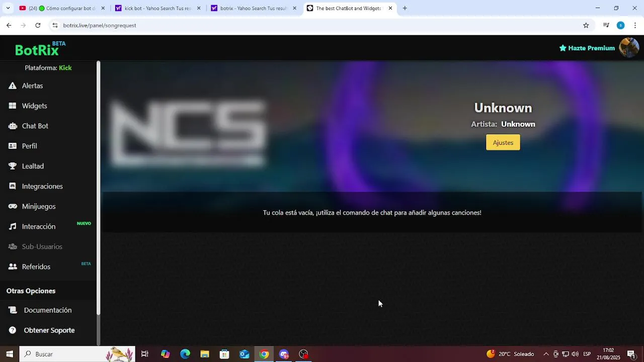The height and width of the screenshot is (362, 644).
Task: Close the botrix Yahoo Search tab
Action: [x=294, y=8]
